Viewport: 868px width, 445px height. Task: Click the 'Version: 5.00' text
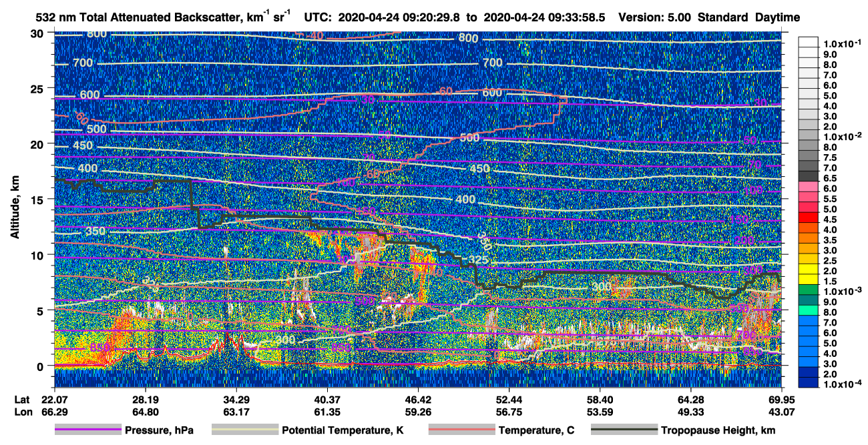(655, 18)
